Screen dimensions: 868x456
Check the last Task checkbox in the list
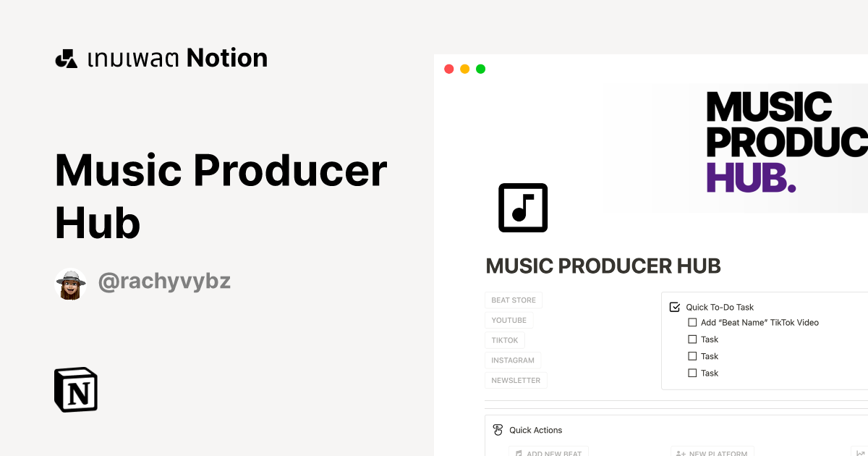tap(692, 373)
